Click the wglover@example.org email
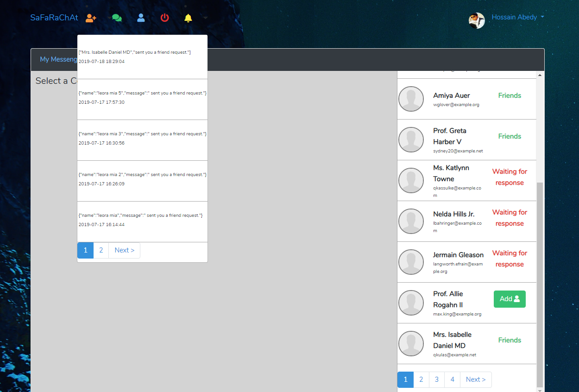The image size is (579, 392). point(456,105)
